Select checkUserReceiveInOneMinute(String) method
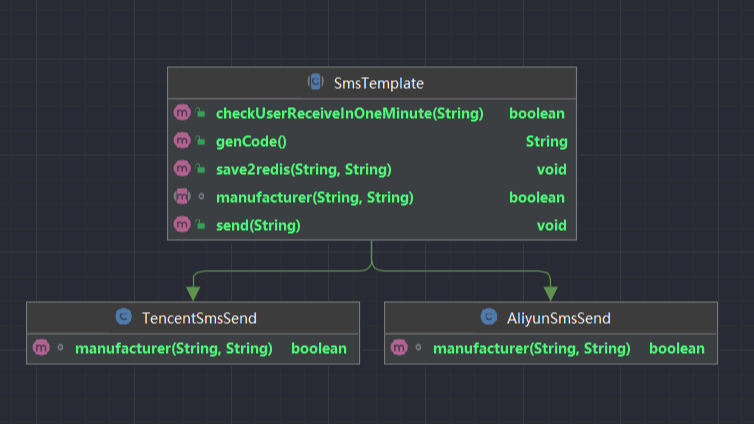This screenshot has width=754, height=424. coord(349,114)
